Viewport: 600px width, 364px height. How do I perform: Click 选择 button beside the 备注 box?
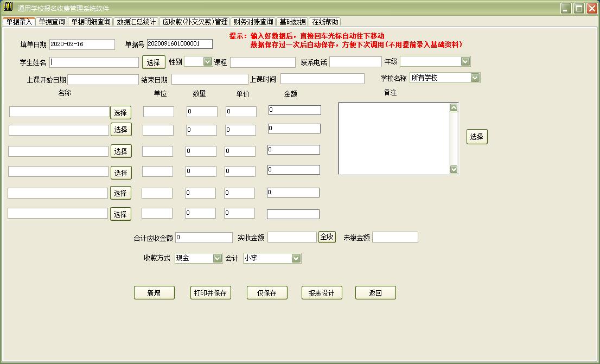[477, 137]
